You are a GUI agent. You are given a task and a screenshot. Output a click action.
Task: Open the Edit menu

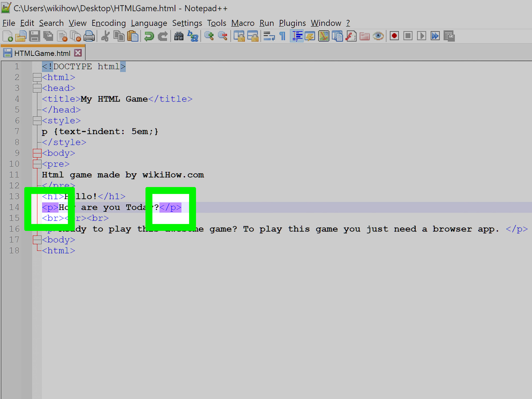click(x=27, y=23)
